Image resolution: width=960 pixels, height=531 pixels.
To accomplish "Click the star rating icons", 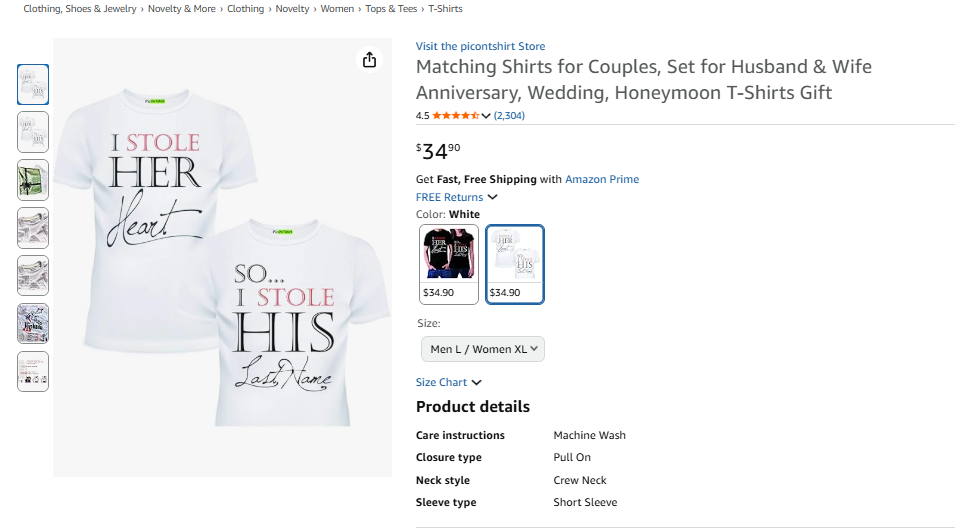I will click(455, 116).
